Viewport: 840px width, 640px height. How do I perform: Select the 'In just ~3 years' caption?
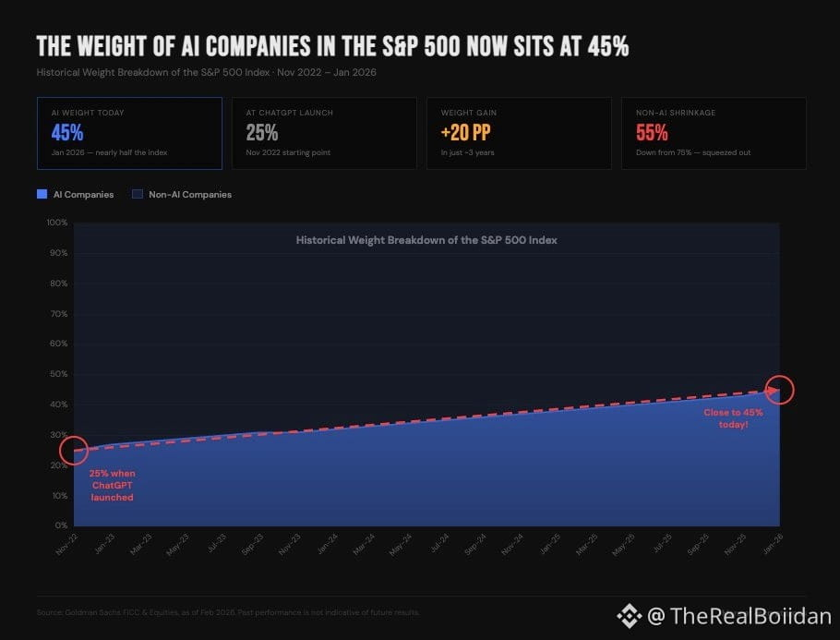tap(468, 152)
